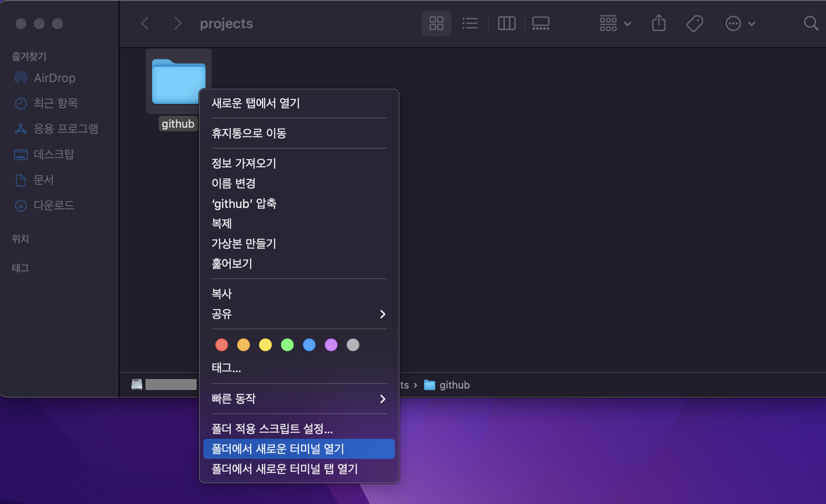The width and height of the screenshot is (826, 504).
Task: Switch Finder to gallery view
Action: pos(540,23)
